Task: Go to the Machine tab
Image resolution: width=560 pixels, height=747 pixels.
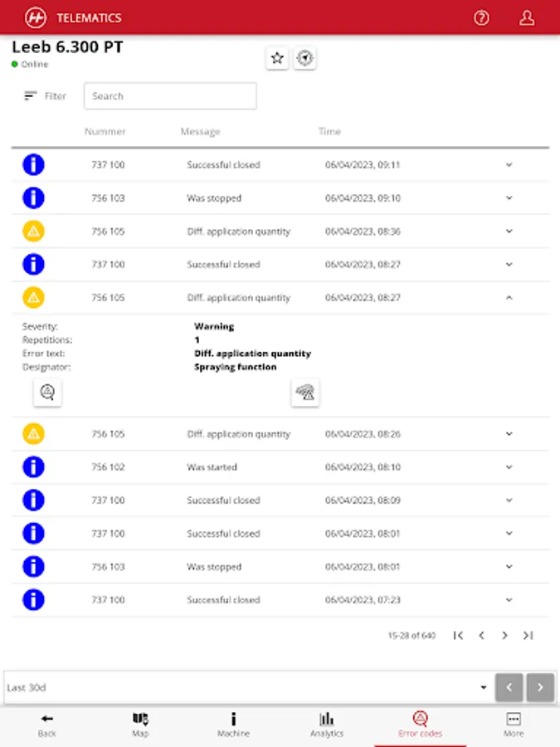Action: coord(233,725)
